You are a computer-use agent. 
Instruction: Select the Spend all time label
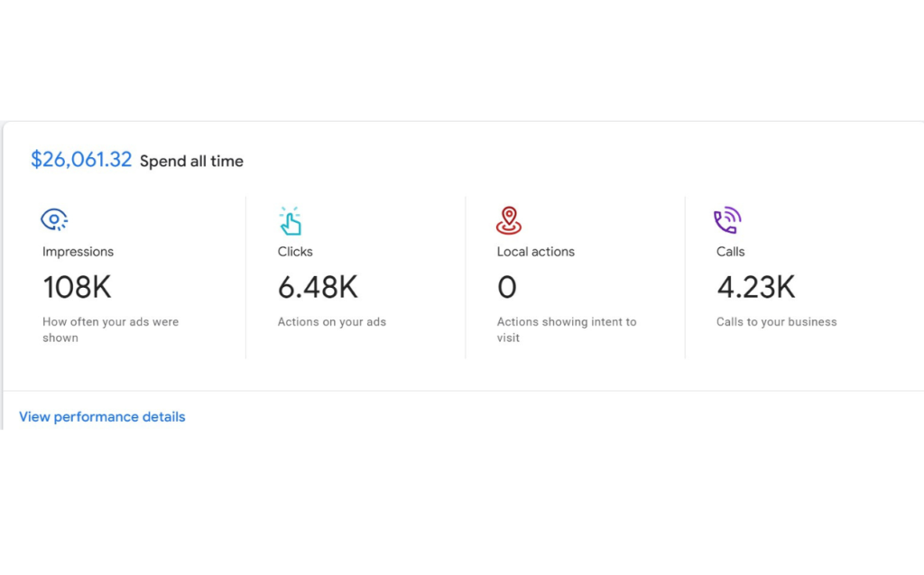pyautogui.click(x=191, y=162)
